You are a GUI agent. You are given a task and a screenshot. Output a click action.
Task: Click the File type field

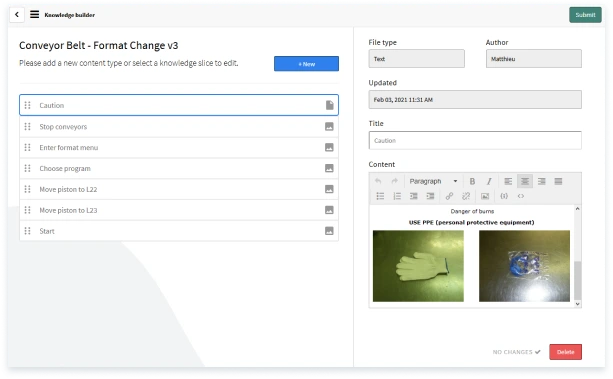click(416, 59)
